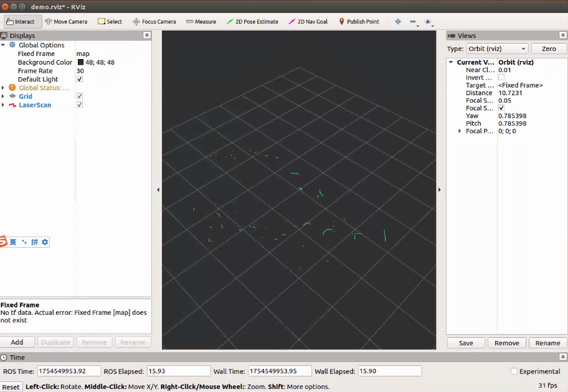
Task: Activate the Move Camera tool
Action: (66, 22)
